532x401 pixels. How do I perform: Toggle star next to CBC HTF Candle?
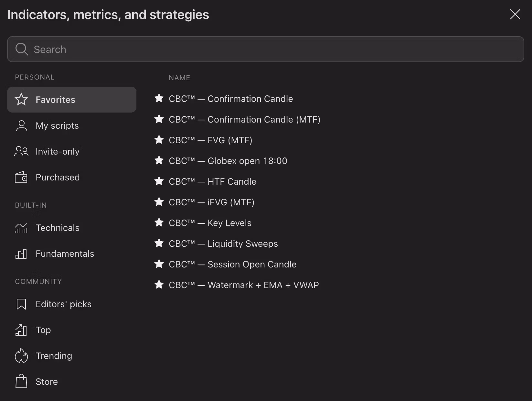click(x=159, y=181)
